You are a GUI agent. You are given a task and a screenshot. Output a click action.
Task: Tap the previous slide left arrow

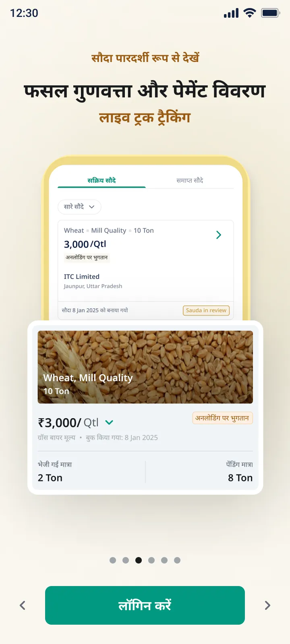coord(23,605)
